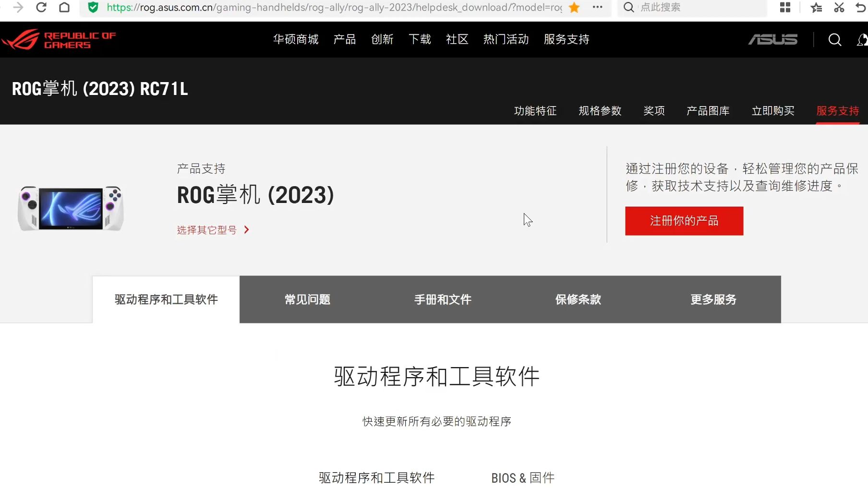
Task: Choose the lower 驱动程序和工具软件 section
Action: [377, 478]
